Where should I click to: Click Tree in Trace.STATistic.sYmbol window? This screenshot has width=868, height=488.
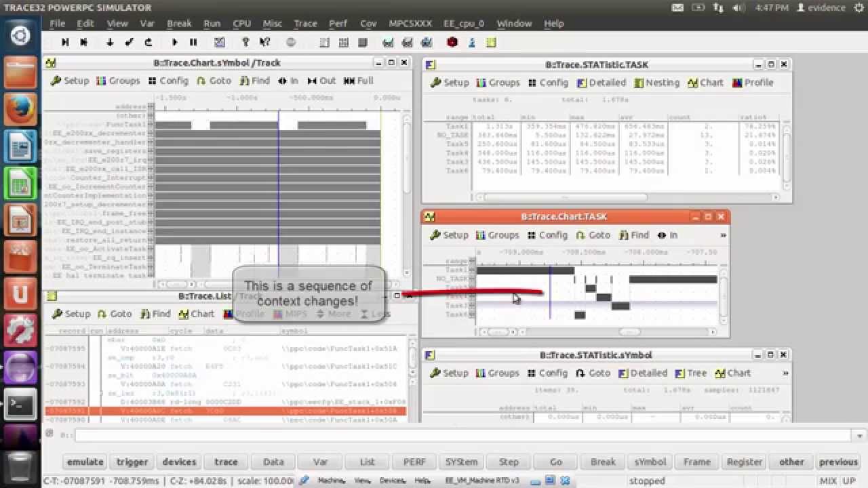coord(691,373)
